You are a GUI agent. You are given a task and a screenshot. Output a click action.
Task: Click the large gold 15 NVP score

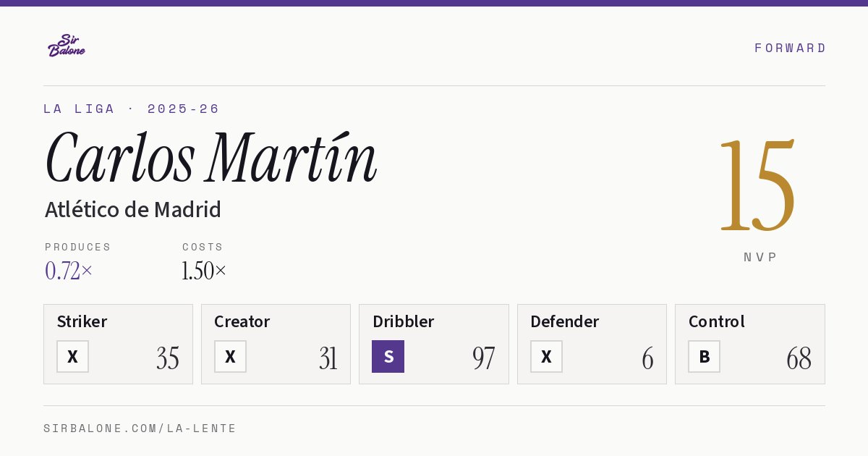point(757,184)
